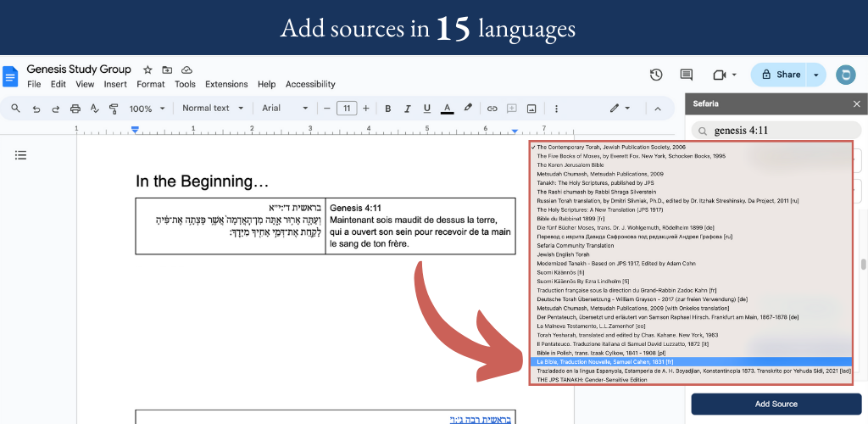868x424 pixels.
Task: Click the sidebar vertical scrollbar thumb
Action: click(864, 264)
